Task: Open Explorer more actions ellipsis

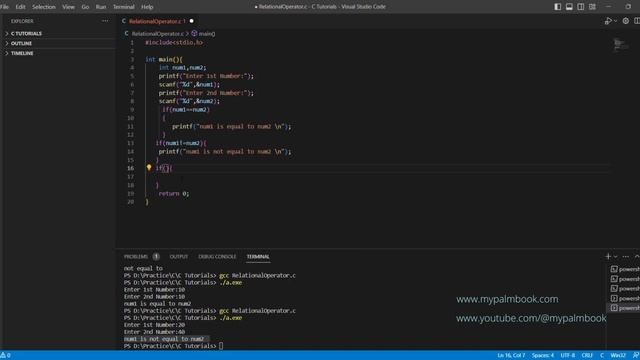Action: 105,21
